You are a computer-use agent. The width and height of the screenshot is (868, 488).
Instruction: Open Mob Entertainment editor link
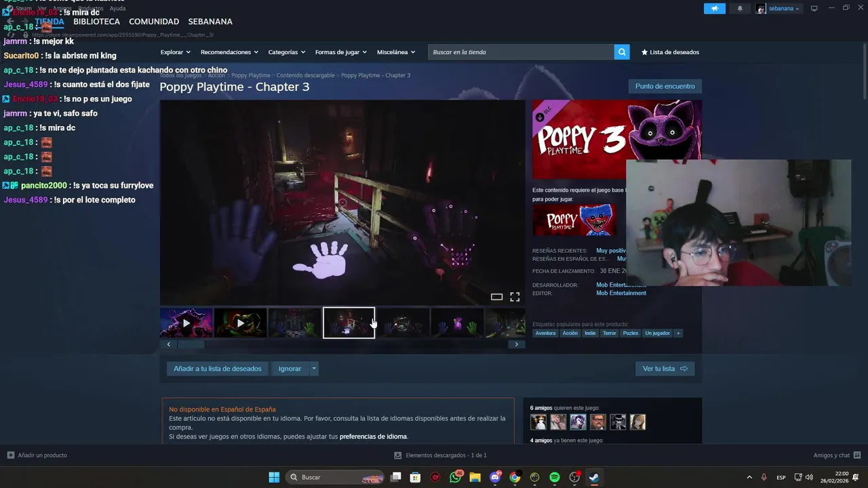point(620,293)
